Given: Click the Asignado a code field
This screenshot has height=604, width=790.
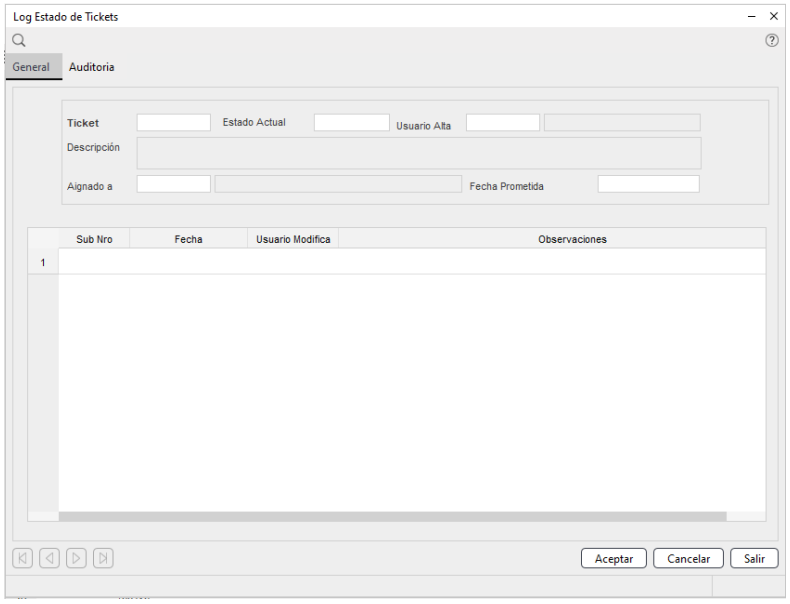Looking at the screenshot, I should 174,184.
